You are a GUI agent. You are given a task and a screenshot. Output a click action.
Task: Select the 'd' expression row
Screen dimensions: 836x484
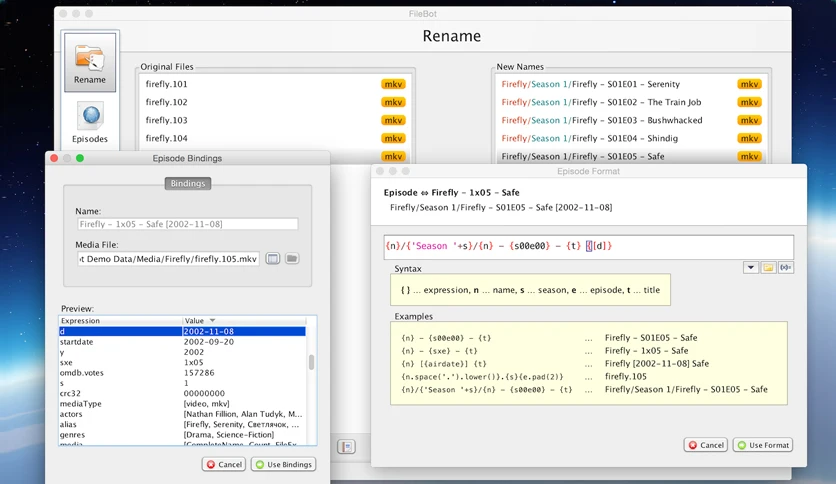coord(182,331)
